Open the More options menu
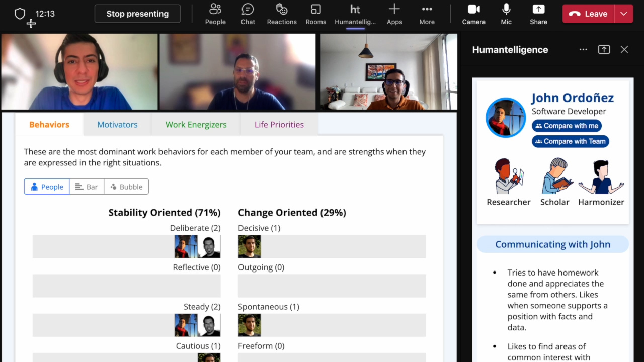This screenshot has width=644, height=362. 427,14
